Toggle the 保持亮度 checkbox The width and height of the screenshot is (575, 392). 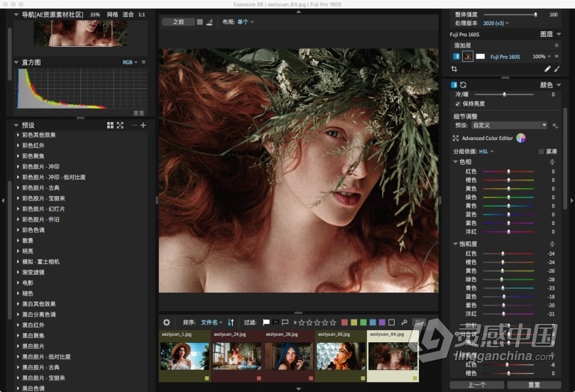[x=457, y=104]
